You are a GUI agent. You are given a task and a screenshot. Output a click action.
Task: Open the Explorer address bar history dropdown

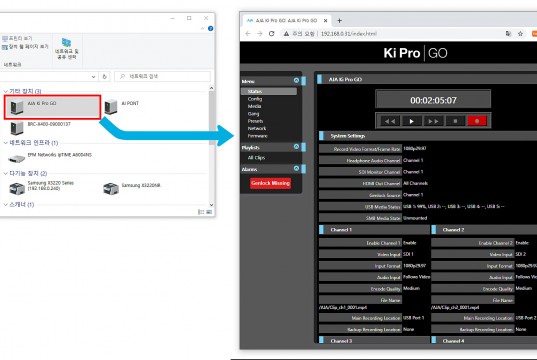pyautogui.click(x=93, y=76)
